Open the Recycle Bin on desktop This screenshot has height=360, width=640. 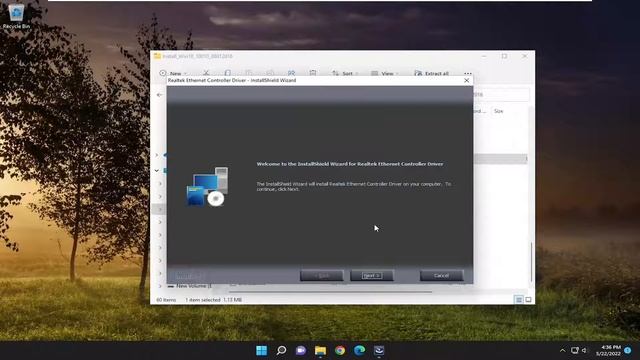tap(16, 17)
